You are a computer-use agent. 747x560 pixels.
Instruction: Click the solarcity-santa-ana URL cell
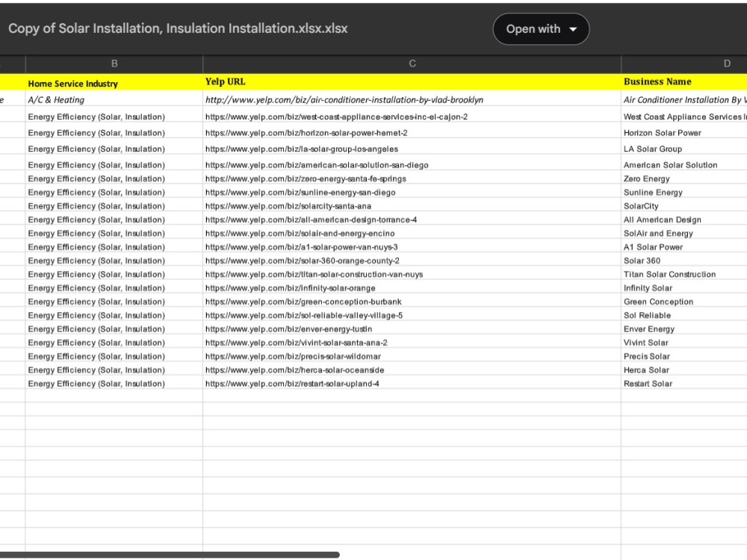click(412, 206)
